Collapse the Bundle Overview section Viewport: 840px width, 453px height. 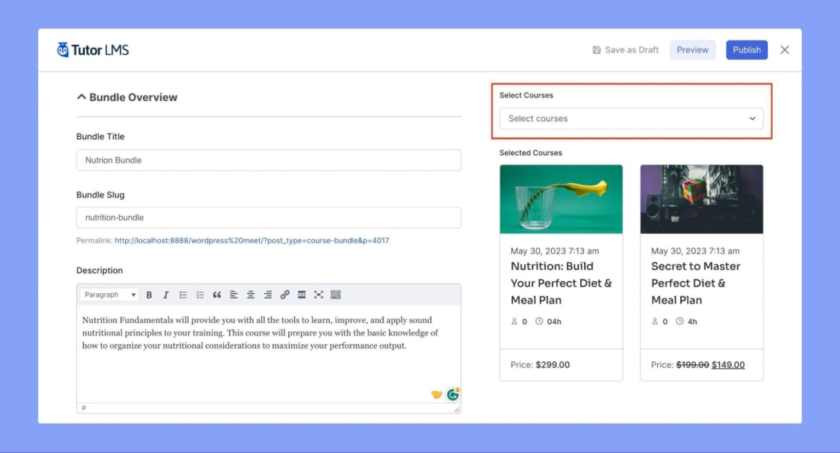point(81,98)
